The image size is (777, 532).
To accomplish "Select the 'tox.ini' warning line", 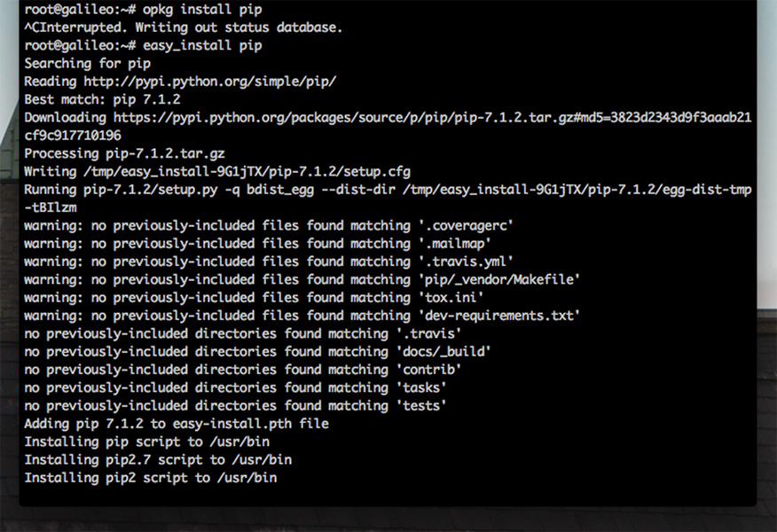I will [x=250, y=297].
